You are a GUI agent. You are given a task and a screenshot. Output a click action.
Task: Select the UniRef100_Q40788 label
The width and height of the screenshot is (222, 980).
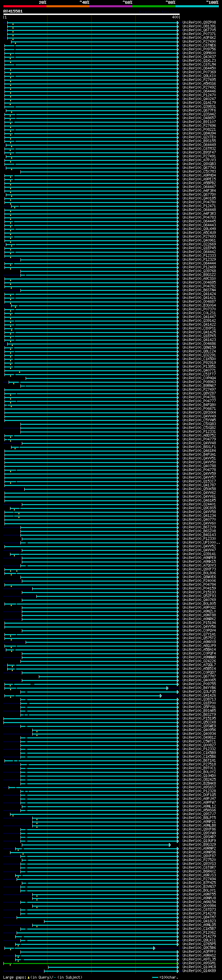(x=199, y=465)
